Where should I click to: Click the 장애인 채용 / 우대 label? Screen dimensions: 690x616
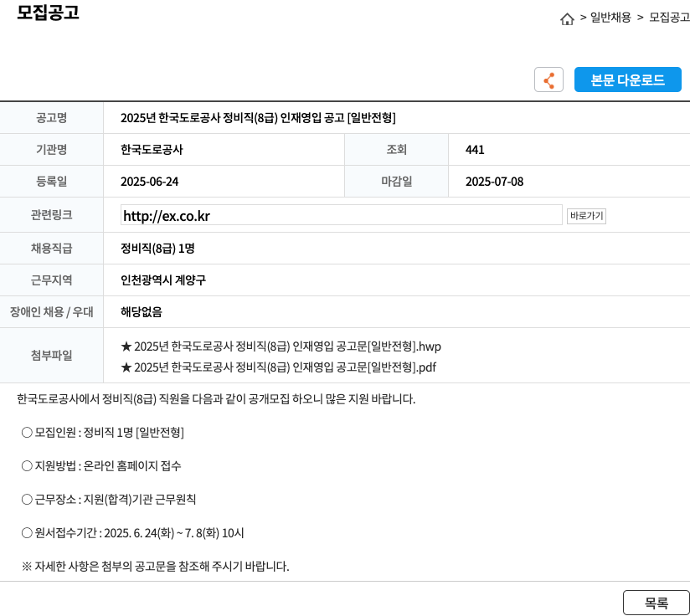(51, 311)
